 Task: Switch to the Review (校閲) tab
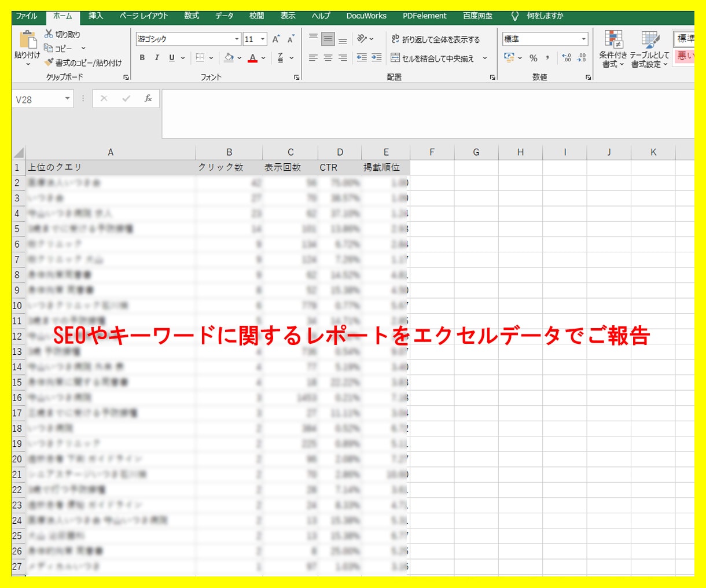pos(256,16)
